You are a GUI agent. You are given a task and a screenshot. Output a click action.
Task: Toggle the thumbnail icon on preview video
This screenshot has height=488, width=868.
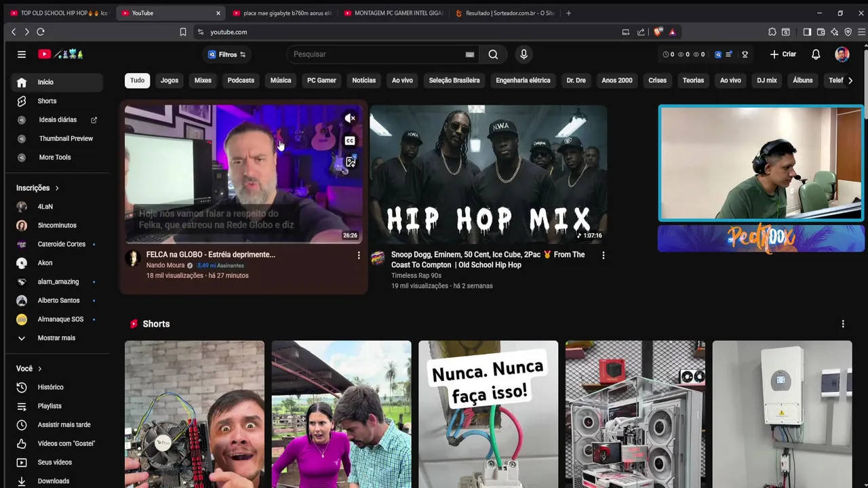[351, 162]
